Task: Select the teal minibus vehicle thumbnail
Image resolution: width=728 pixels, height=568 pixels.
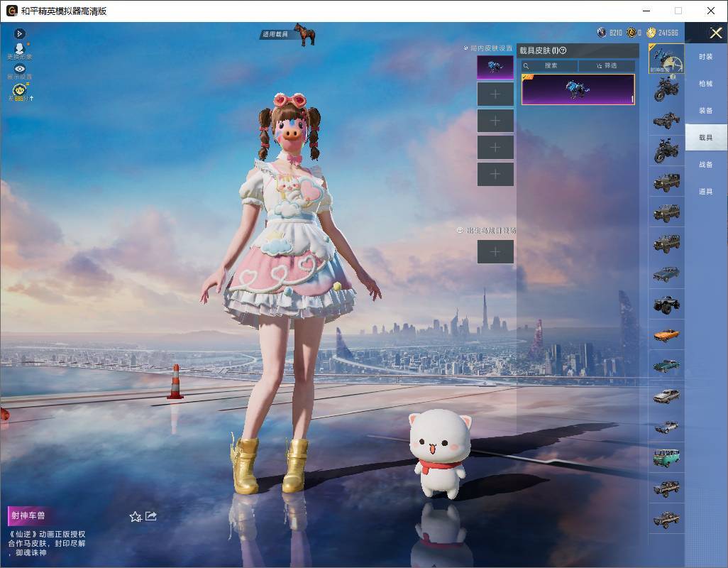Action: [x=666, y=457]
